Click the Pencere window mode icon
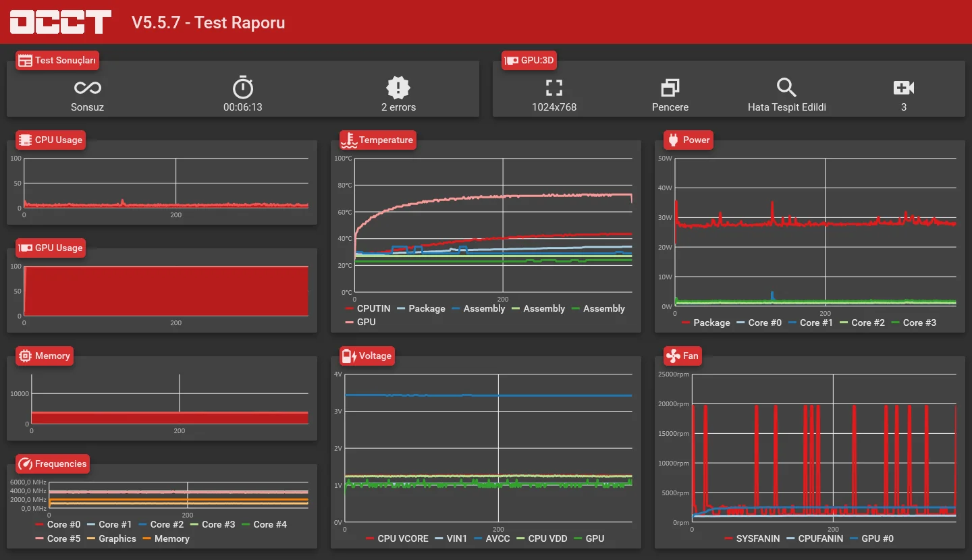This screenshot has width=972, height=560. [x=670, y=88]
